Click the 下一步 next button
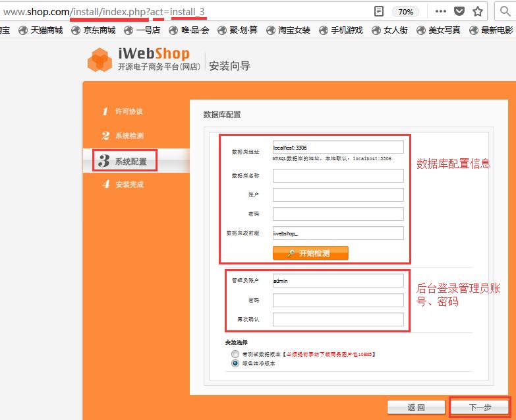The height and width of the screenshot is (420, 516). [480, 407]
